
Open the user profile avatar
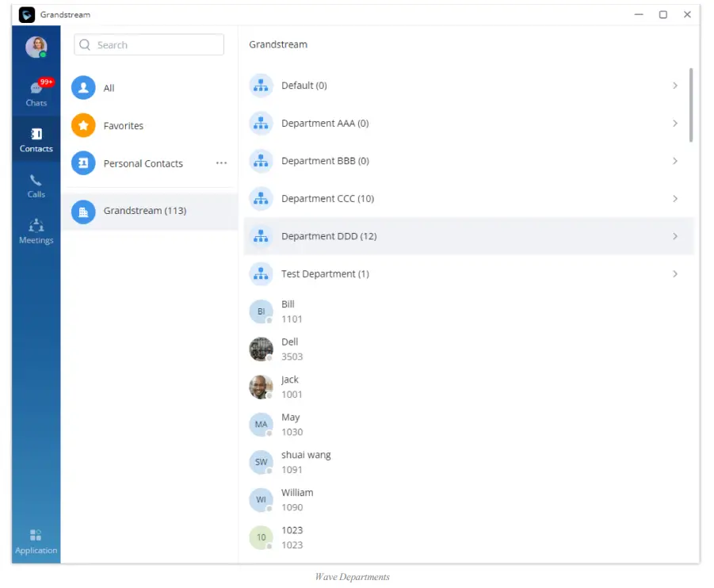click(36, 47)
